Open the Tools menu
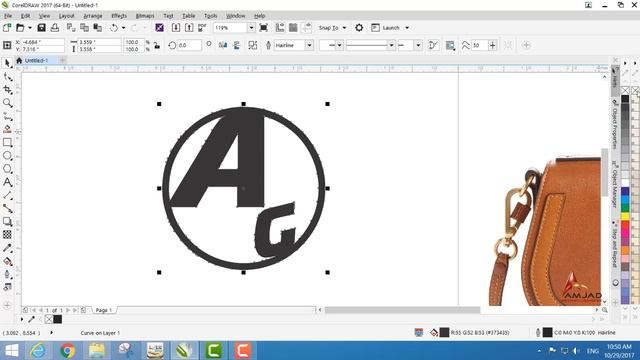This screenshot has width=640, height=360. 210,16
